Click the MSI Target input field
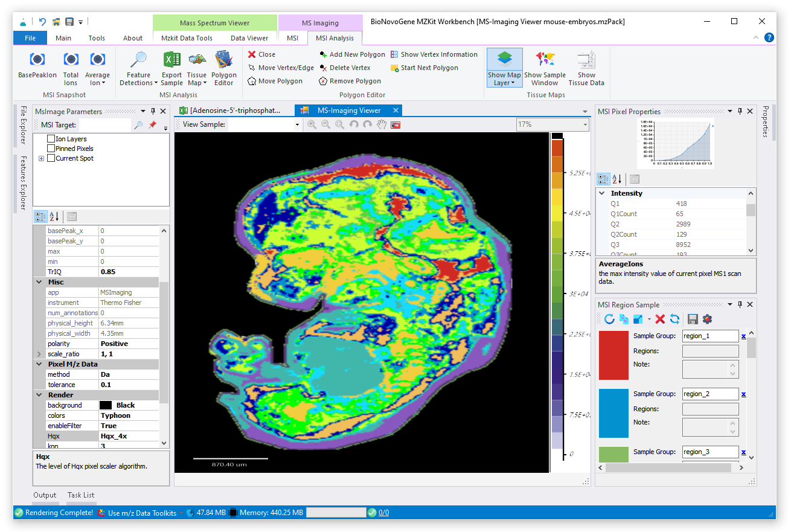Image resolution: width=791 pixels, height=532 pixels. coord(104,125)
